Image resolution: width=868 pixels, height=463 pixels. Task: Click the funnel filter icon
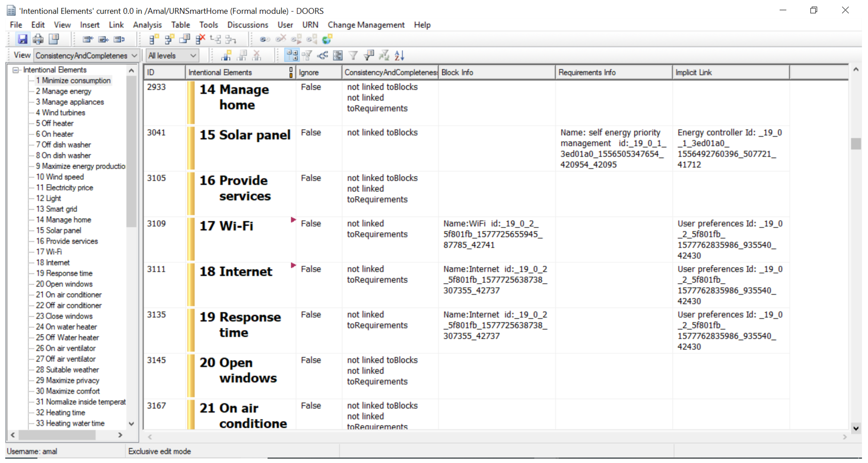pos(353,55)
